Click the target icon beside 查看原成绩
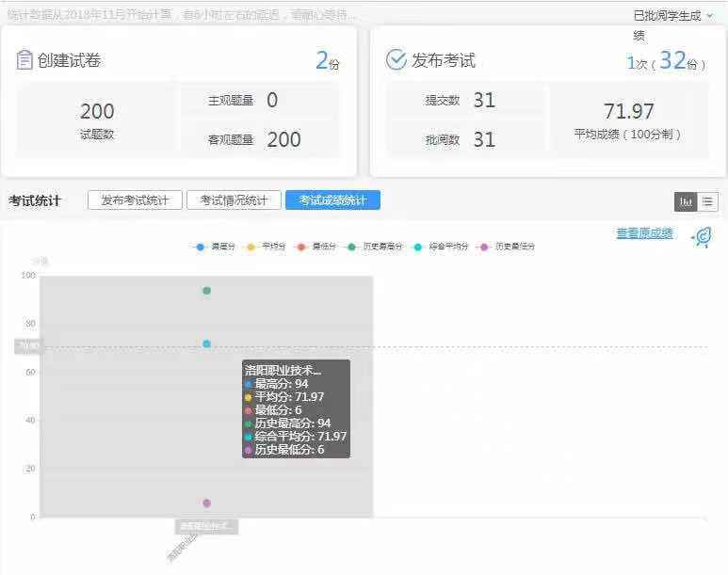 701,236
